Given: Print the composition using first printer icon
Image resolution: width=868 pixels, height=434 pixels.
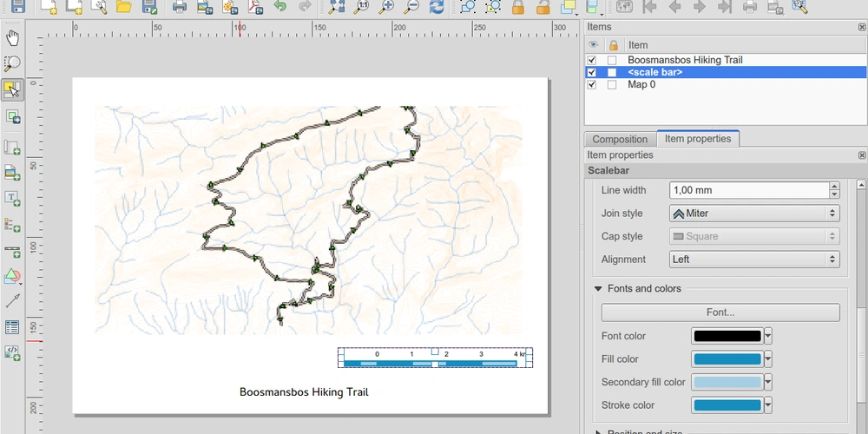Looking at the screenshot, I should coord(180,6).
